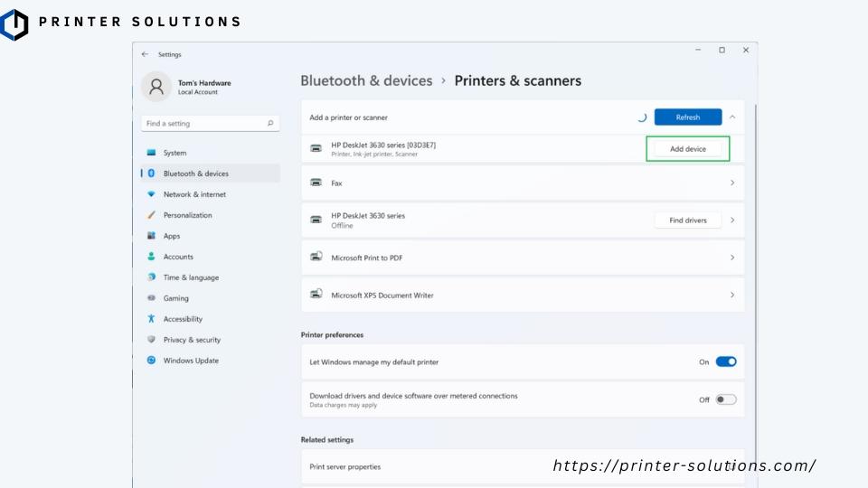Viewport: 868px width, 488px height.
Task: Click the Apps icon in sidebar
Action: (x=152, y=236)
